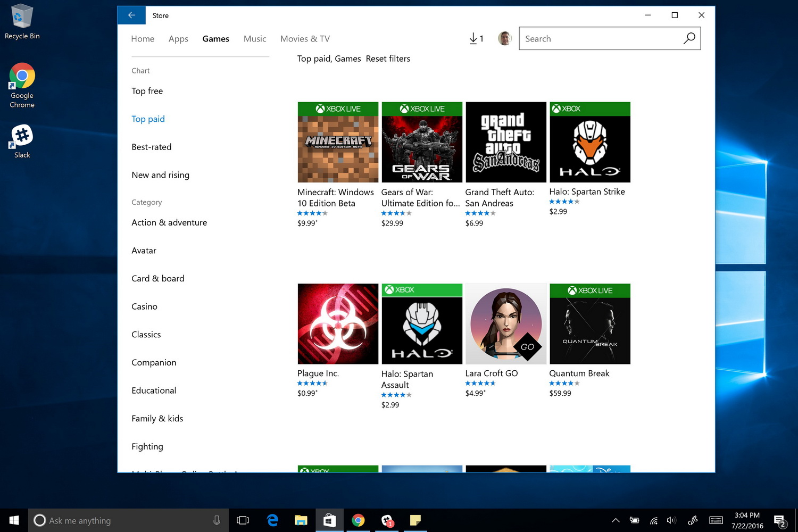Click the Cortana microphone icon
Image resolution: width=798 pixels, height=532 pixels.
(x=217, y=520)
